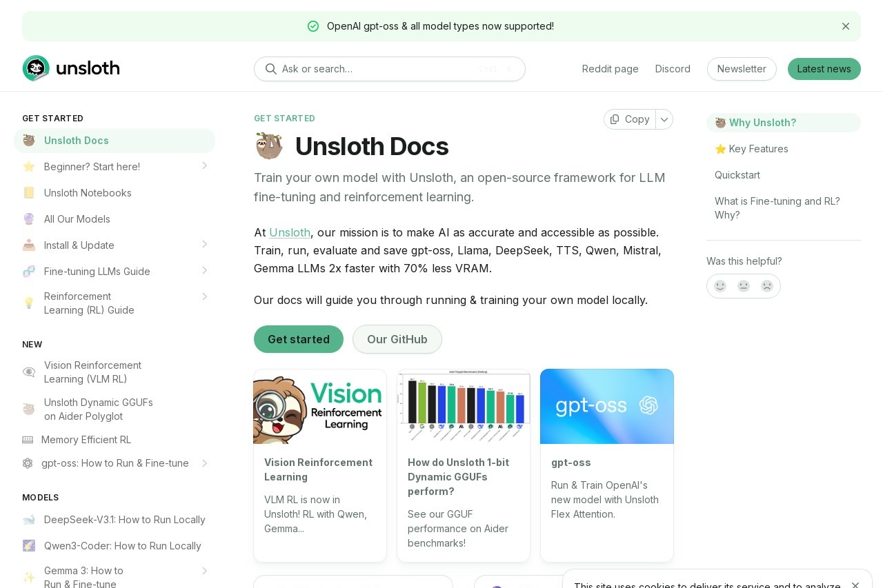Open All Our Models sidebar page
This screenshot has height=588, width=883.
pyautogui.click(x=115, y=219)
